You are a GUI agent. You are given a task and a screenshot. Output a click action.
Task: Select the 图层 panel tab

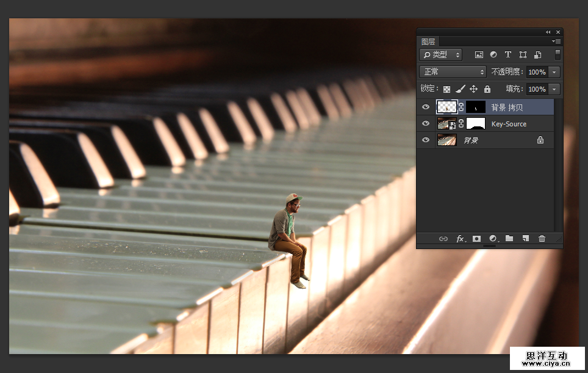[x=428, y=42]
